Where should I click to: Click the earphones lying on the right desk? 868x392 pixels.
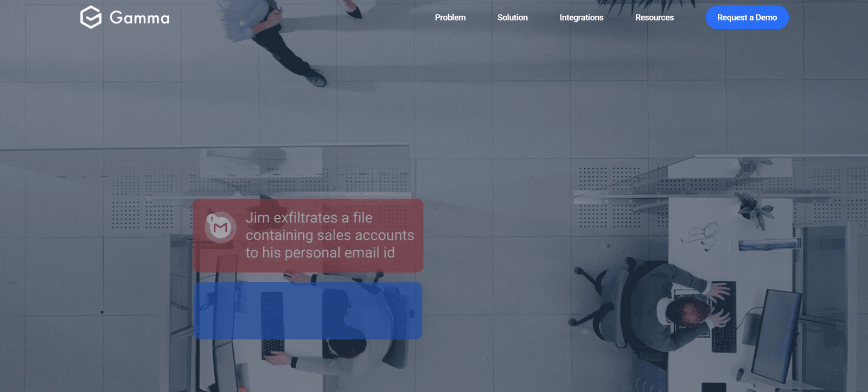click(704, 234)
